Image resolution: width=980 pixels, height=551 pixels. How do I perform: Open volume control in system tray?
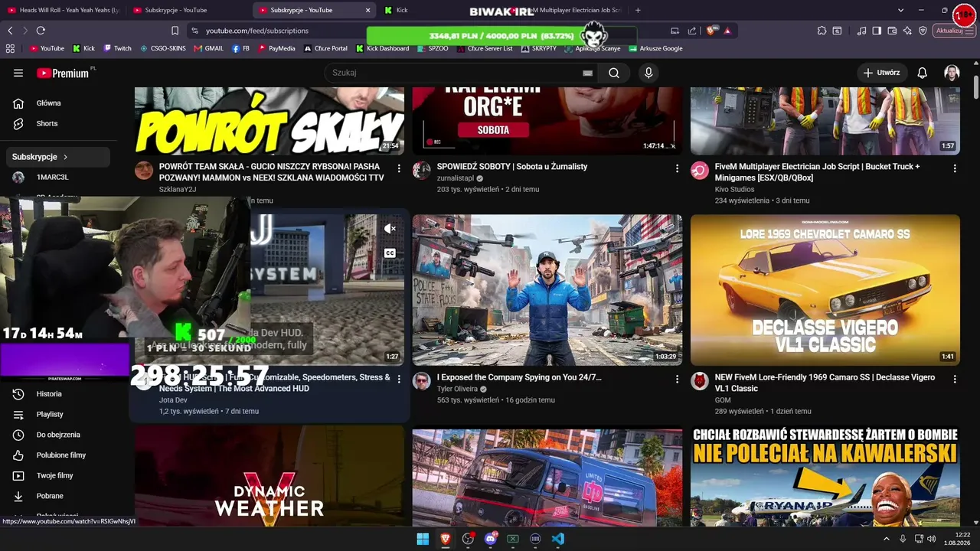click(932, 539)
